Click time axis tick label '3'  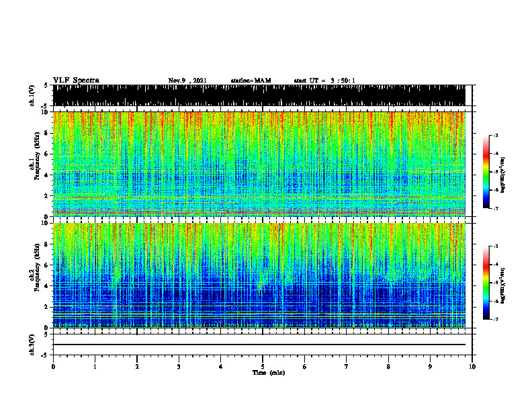click(179, 367)
